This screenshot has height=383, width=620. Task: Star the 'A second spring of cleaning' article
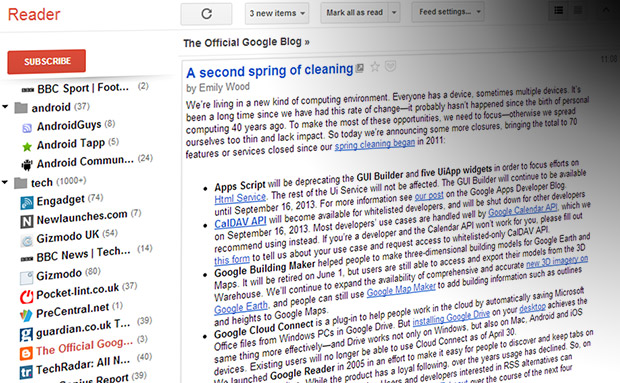pyautogui.click(x=375, y=67)
